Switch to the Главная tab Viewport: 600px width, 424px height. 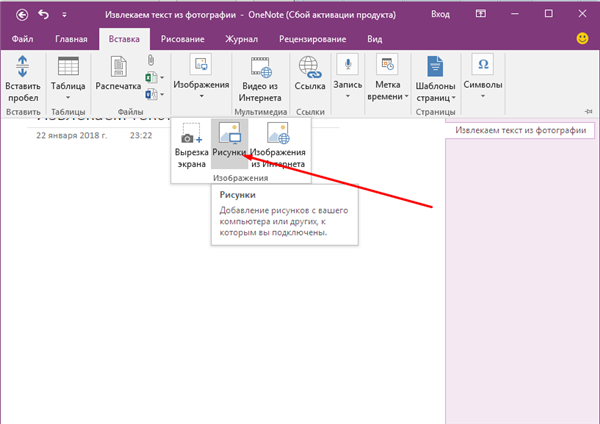click(71, 39)
